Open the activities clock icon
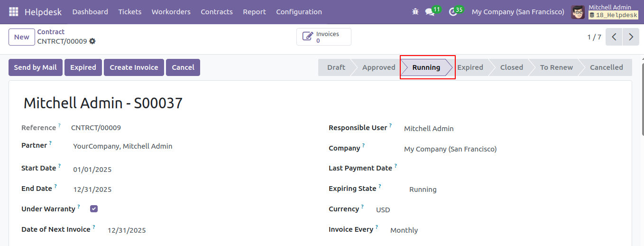Screen dimensions: 644x246 (453, 12)
